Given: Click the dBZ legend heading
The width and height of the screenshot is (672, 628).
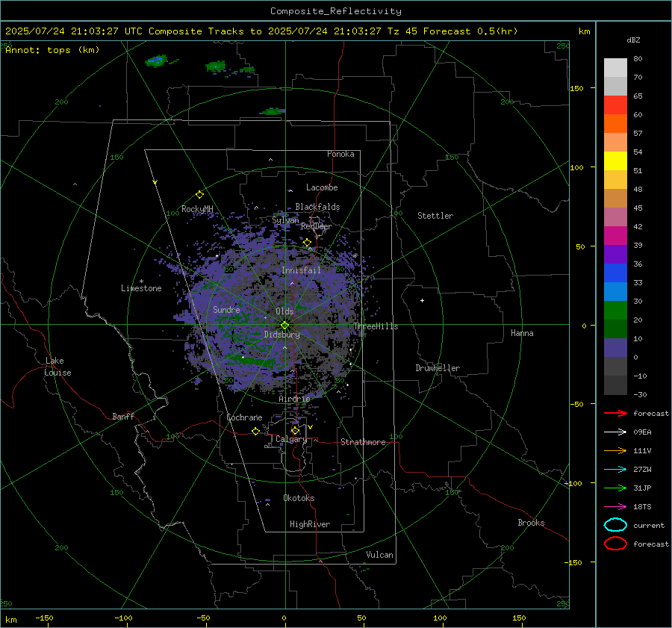Looking at the screenshot, I should [633, 40].
